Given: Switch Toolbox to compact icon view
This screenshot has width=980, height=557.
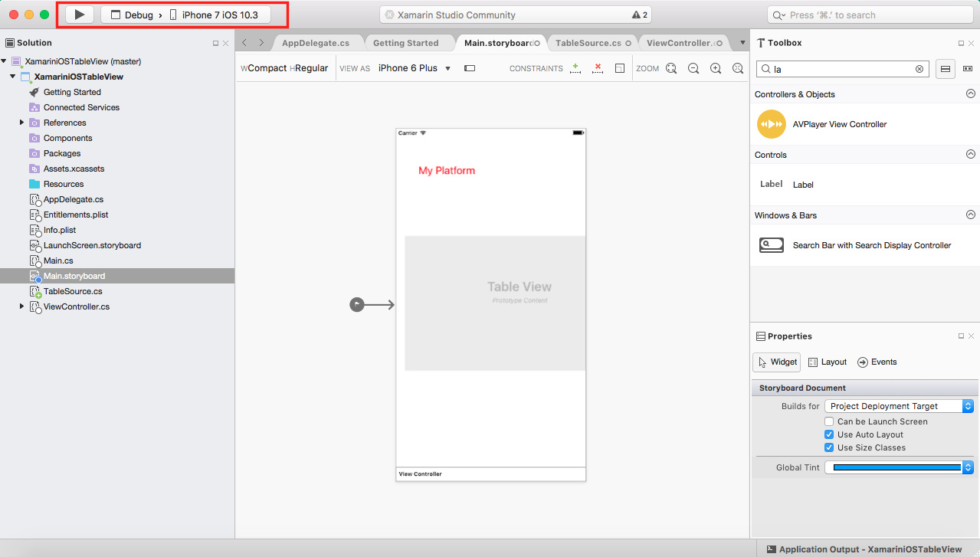Looking at the screenshot, I should [x=968, y=68].
